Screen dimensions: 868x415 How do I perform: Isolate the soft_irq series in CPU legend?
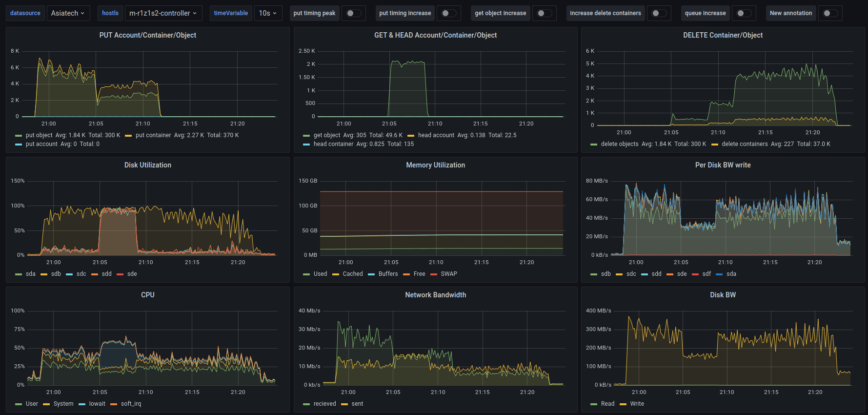pyautogui.click(x=131, y=404)
